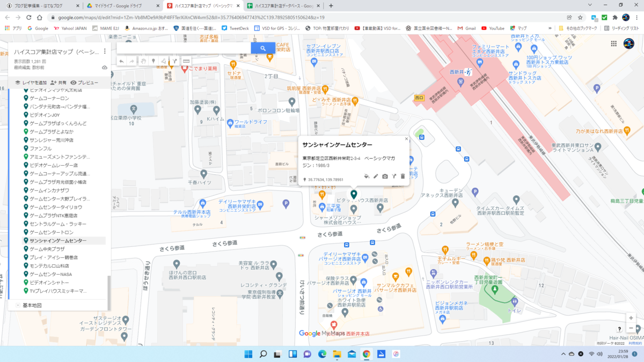The height and width of the screenshot is (362, 644).
Task: Zoom in with the map plus button
Action: click(x=631, y=317)
